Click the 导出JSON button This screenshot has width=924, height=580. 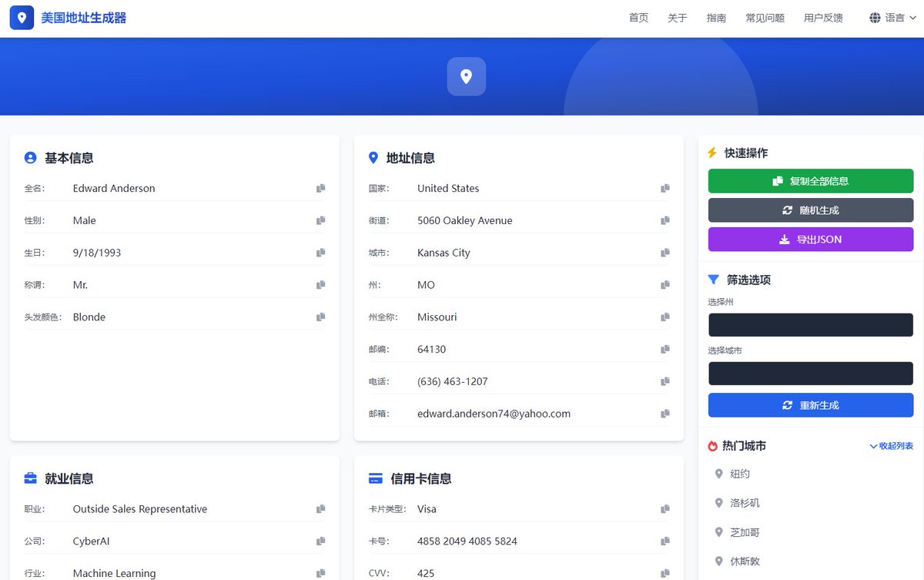click(811, 240)
